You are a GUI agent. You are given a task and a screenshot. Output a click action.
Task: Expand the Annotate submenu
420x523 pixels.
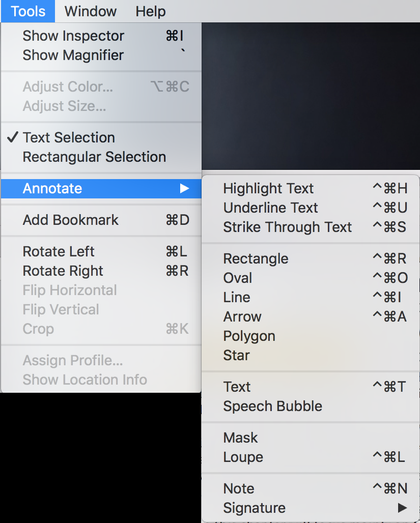51,188
